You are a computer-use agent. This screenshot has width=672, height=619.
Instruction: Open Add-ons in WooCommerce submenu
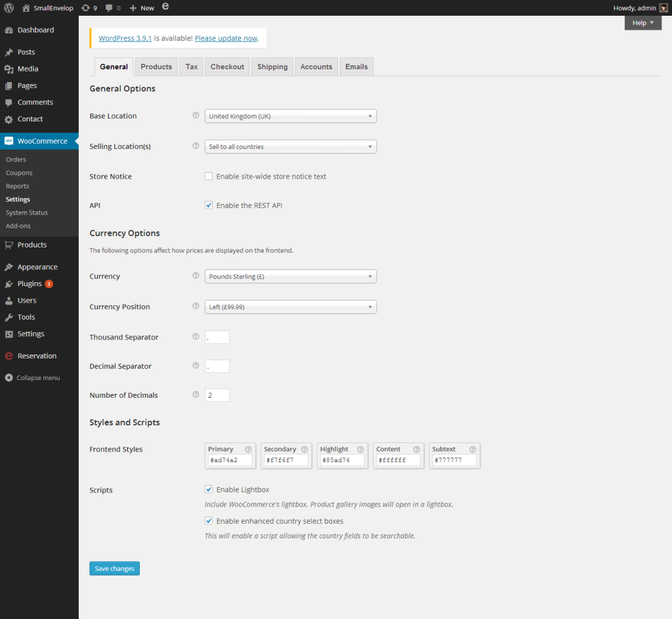coord(18,226)
